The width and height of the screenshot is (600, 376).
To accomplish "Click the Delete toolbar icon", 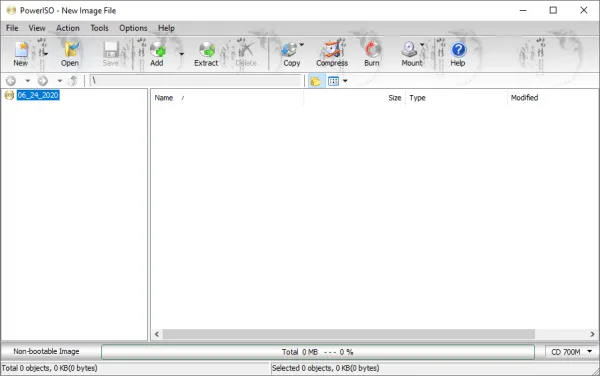I will pos(246,50).
